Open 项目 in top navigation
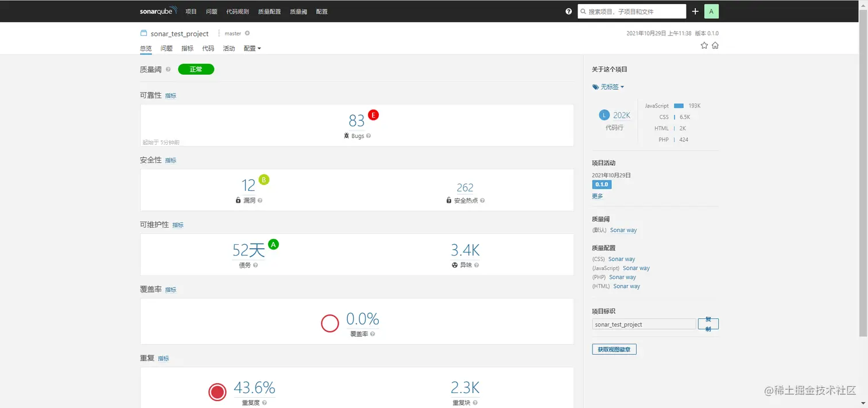 pyautogui.click(x=191, y=11)
